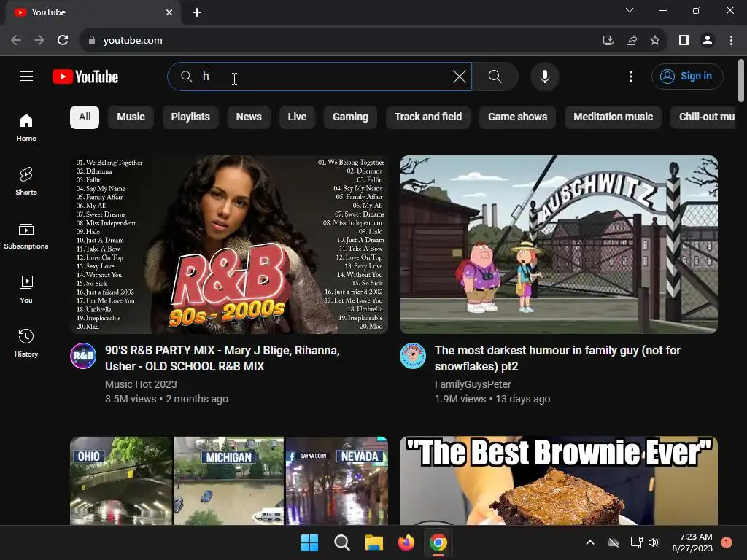747x560 pixels.
Task: Visit the Music Hot 2023 channel name
Action: 141,384
